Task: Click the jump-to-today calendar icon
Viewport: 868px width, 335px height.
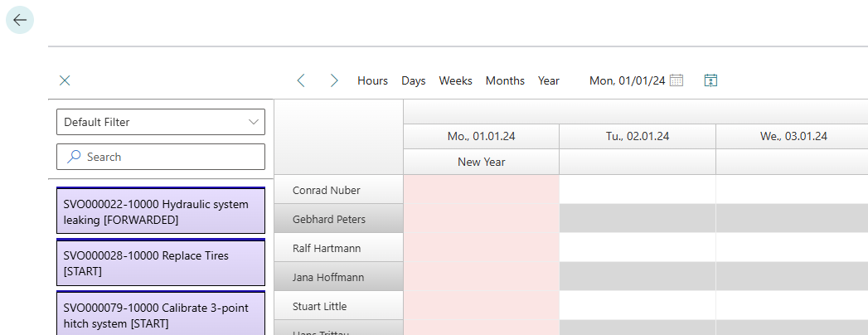Action: click(x=710, y=80)
